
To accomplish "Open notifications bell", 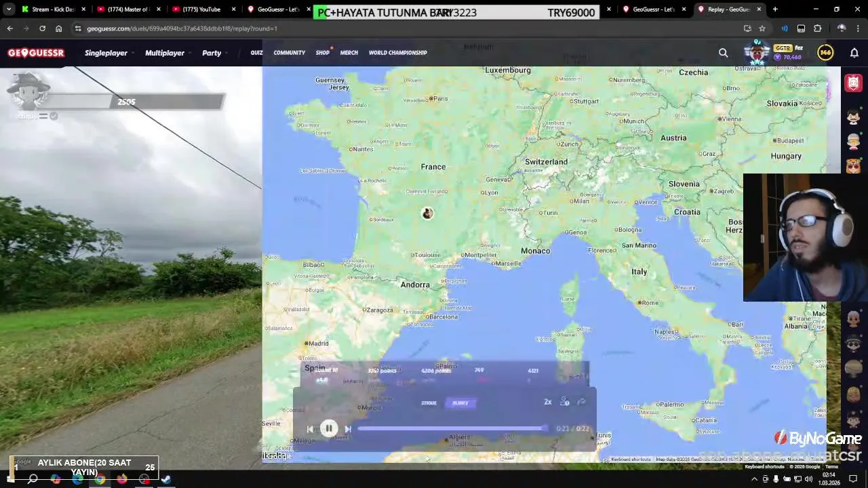I will 854,53.
